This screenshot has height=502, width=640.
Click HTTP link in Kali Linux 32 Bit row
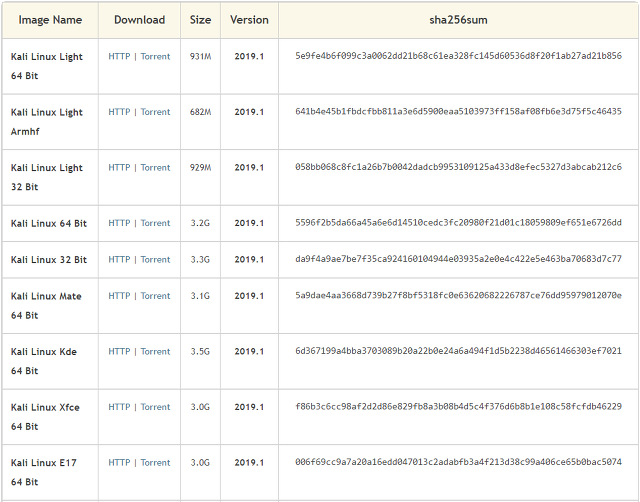coord(119,259)
